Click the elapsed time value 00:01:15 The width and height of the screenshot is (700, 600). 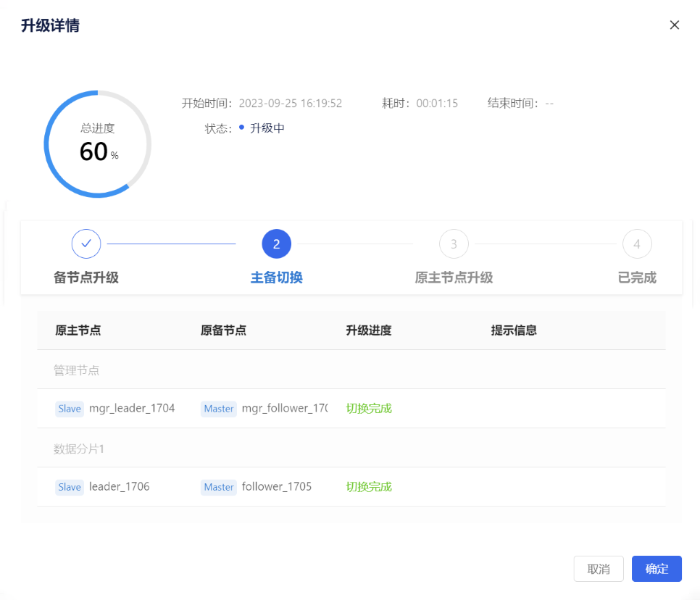[437, 104]
